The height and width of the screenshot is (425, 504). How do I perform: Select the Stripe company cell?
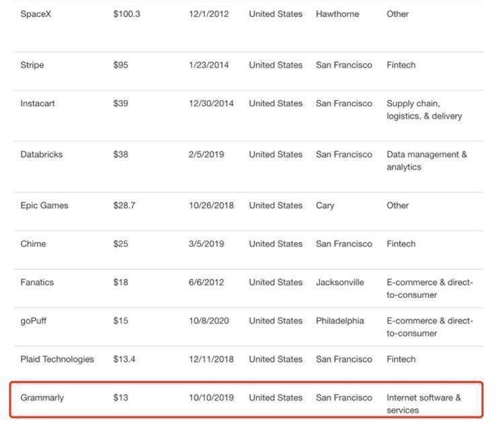(x=33, y=65)
